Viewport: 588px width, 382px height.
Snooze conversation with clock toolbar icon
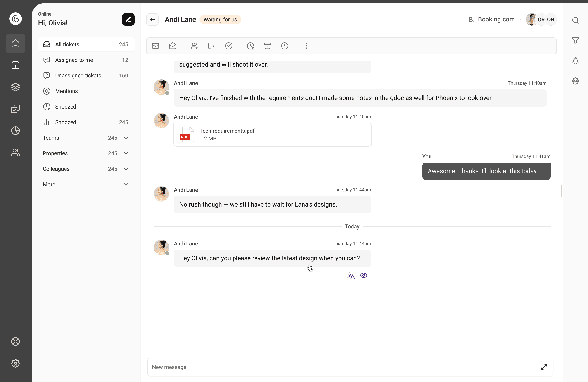tap(250, 46)
